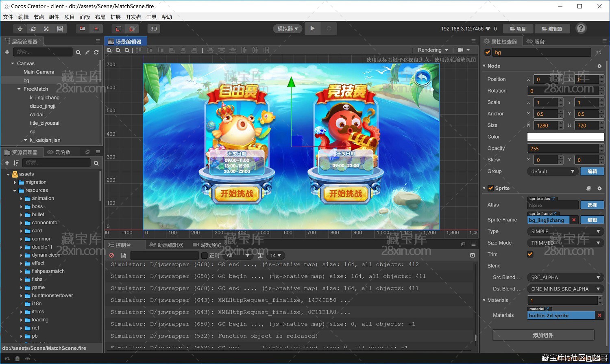The width and height of the screenshot is (610, 364).
Task: Open help with the question mark icon
Action: click(581, 28)
